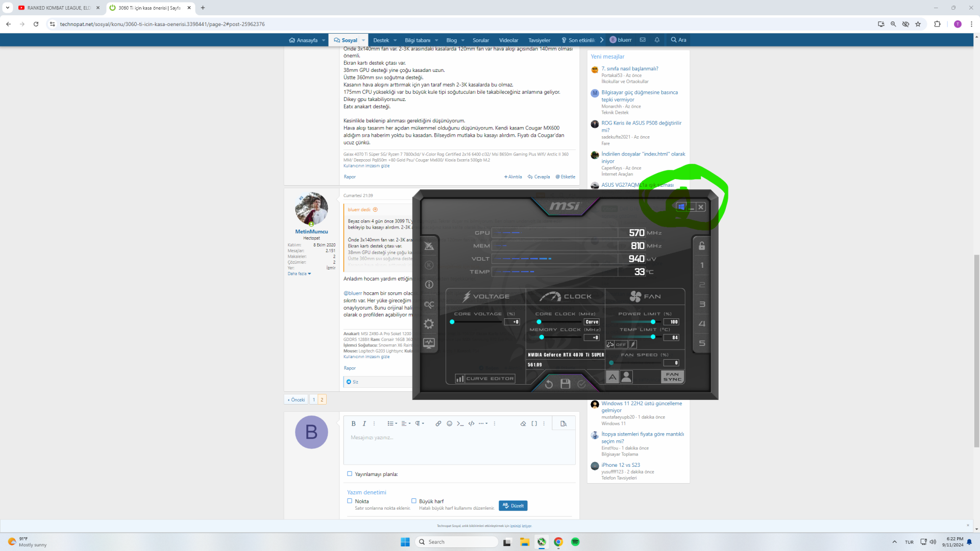Screen dimensions: 980x551
Task: Insert a link with the chain icon
Action: [438, 423]
